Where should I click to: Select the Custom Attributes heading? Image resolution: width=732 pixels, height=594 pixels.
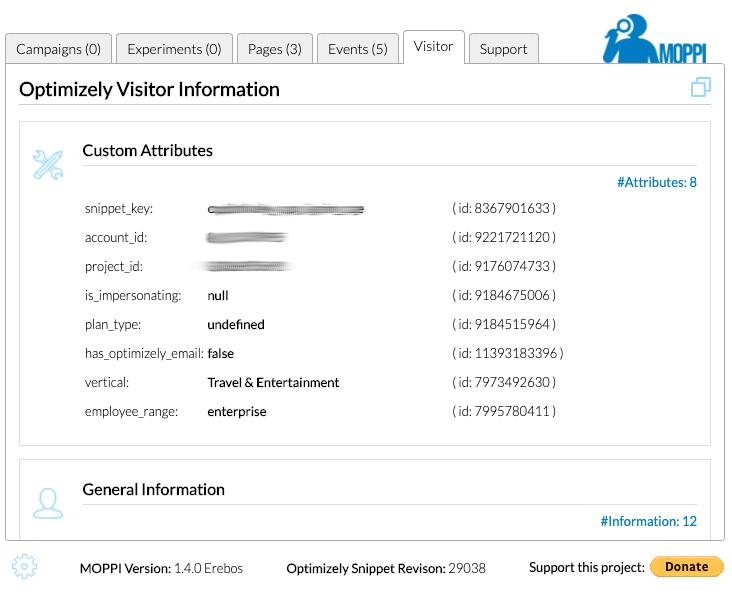pyautogui.click(x=148, y=150)
